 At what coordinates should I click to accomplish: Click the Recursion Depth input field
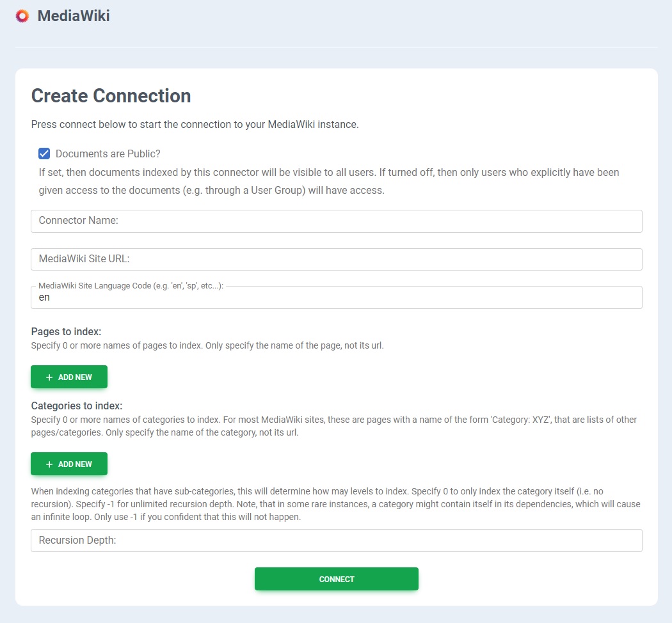336,540
